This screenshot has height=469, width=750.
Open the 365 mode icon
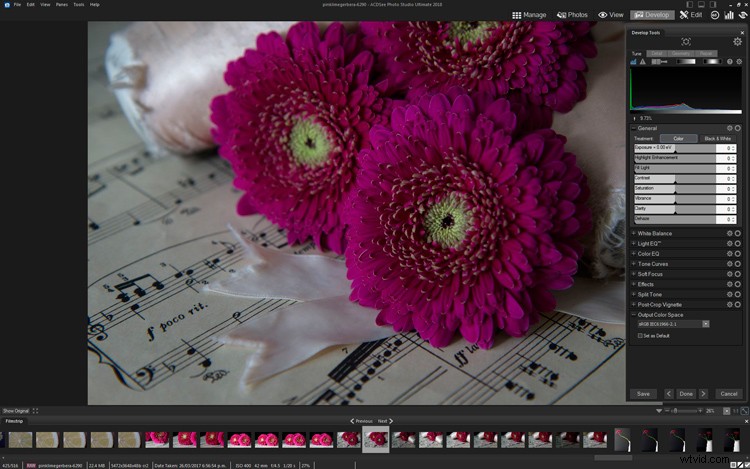click(x=715, y=15)
